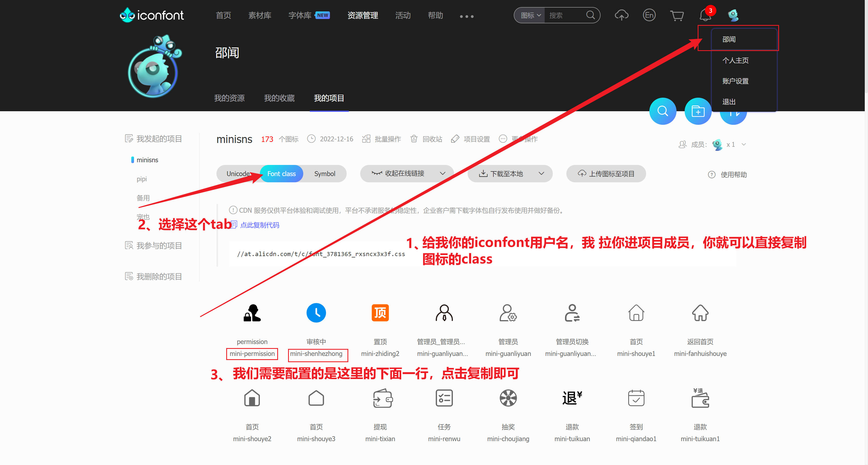The width and height of the screenshot is (868, 465).
Task: Open 资源管理 in the navigation bar
Action: 363,15
